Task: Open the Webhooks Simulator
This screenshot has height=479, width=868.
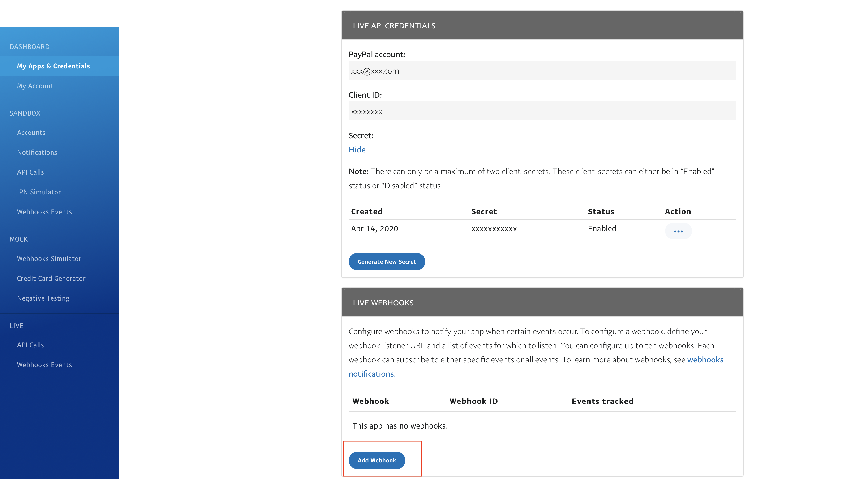Action: pos(49,259)
